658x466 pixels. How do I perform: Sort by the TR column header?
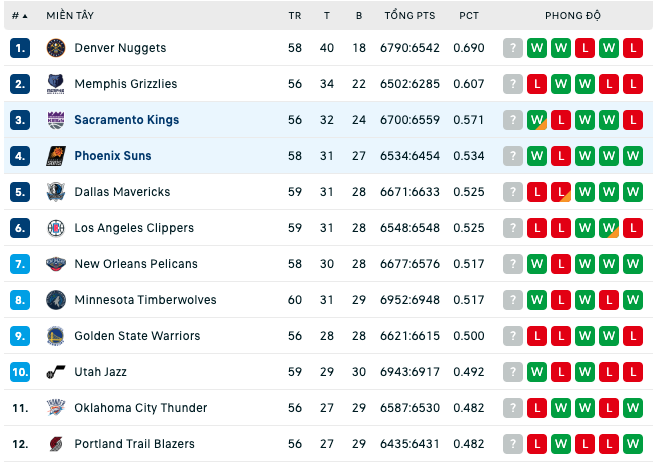[x=295, y=16]
